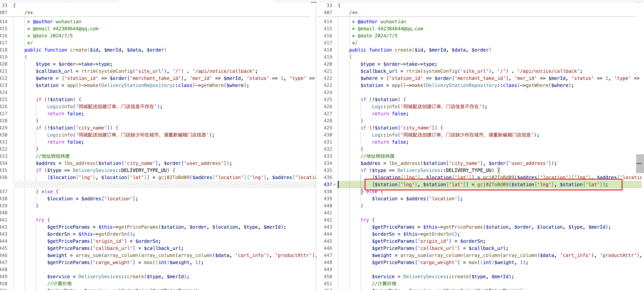Click the highlighted open brace on line 435 right

click(499, 170)
